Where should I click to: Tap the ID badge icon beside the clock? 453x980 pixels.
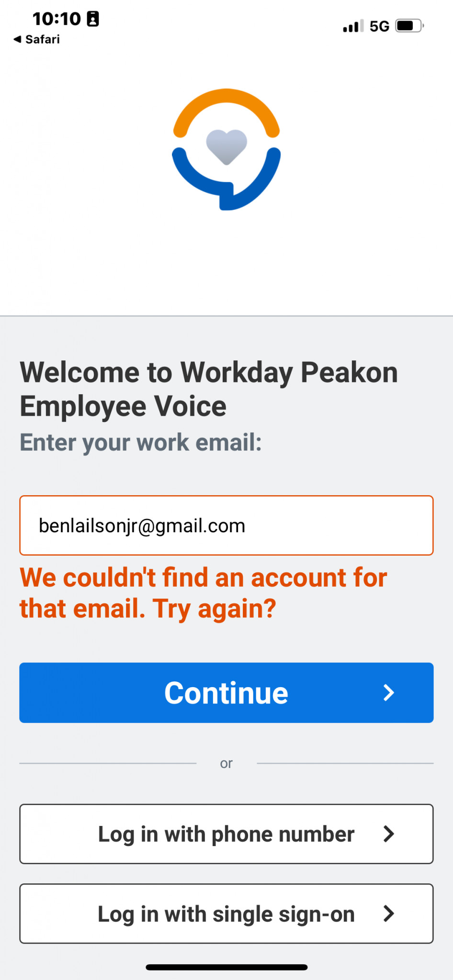[93, 19]
